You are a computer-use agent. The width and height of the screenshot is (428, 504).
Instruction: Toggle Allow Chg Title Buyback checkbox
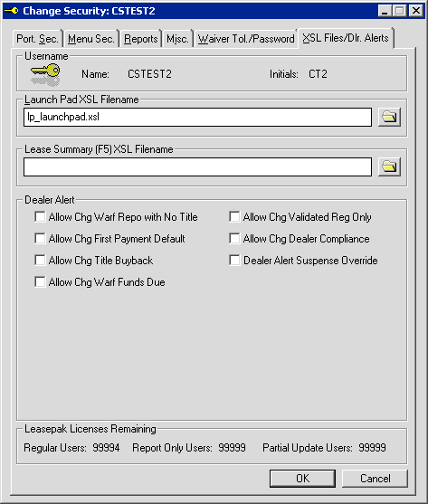pos(40,260)
